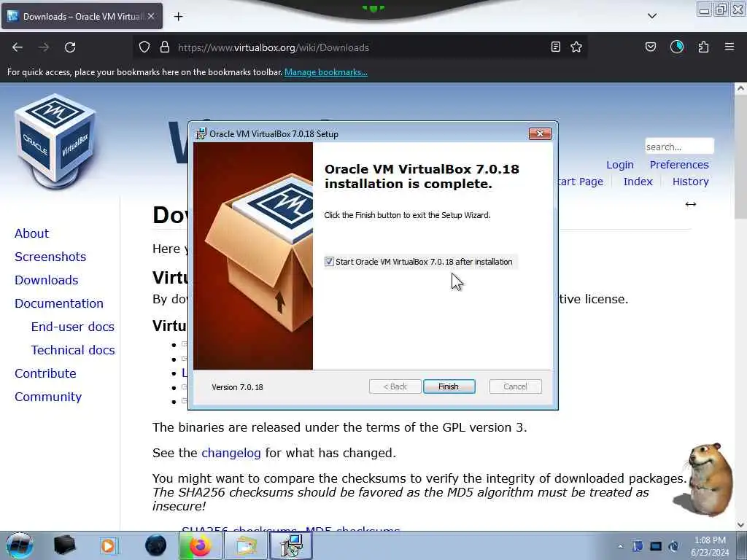Open the Windows Start button
The height and width of the screenshot is (560, 747).
19,545
